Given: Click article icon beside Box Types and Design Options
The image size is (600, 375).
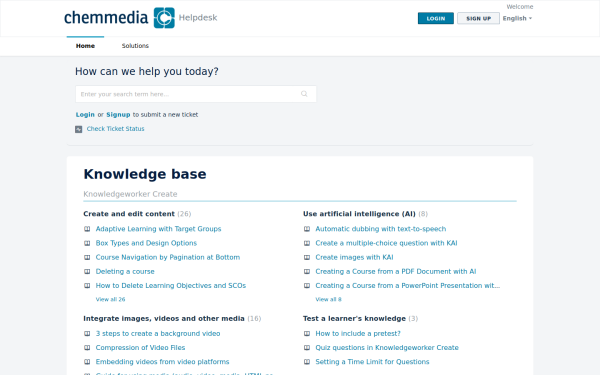Looking at the screenshot, I should click(87, 243).
